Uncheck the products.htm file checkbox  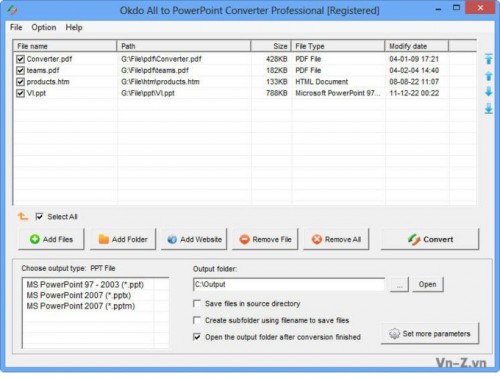pyautogui.click(x=20, y=82)
